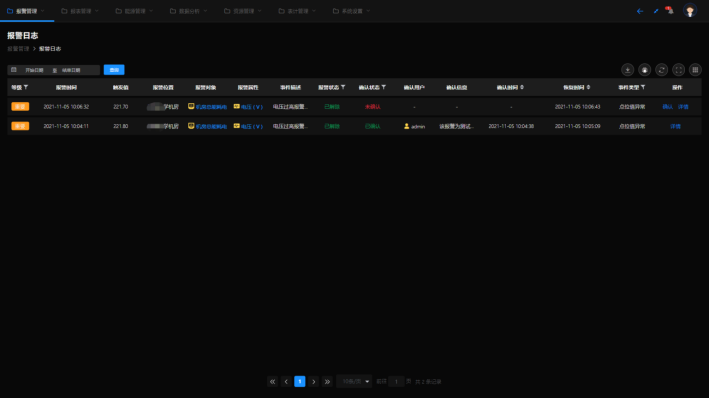Screen dimensions: 709x399
Task: Open the notification bell with red badge
Action: pos(670,10)
